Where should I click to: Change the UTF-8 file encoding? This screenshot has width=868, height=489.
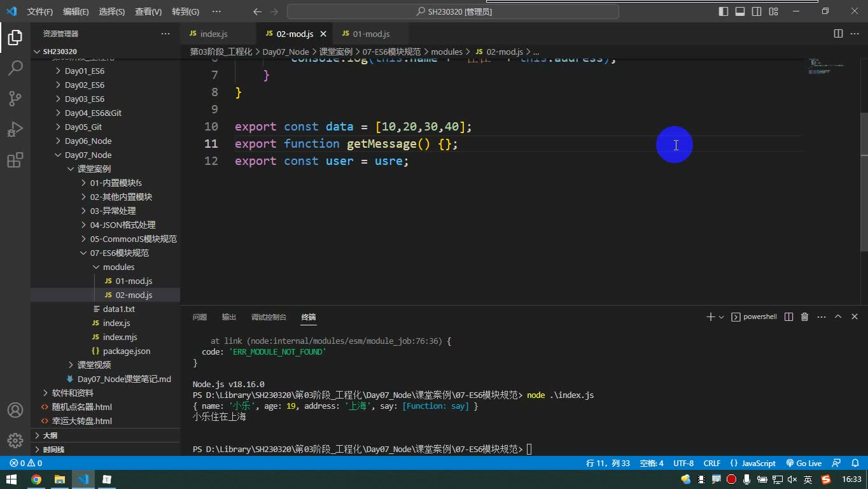click(683, 463)
